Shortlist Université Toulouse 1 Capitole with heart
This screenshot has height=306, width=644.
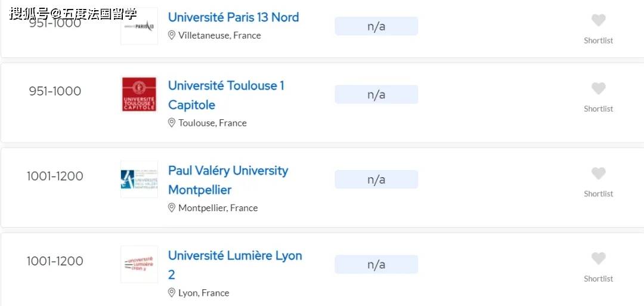(598, 89)
